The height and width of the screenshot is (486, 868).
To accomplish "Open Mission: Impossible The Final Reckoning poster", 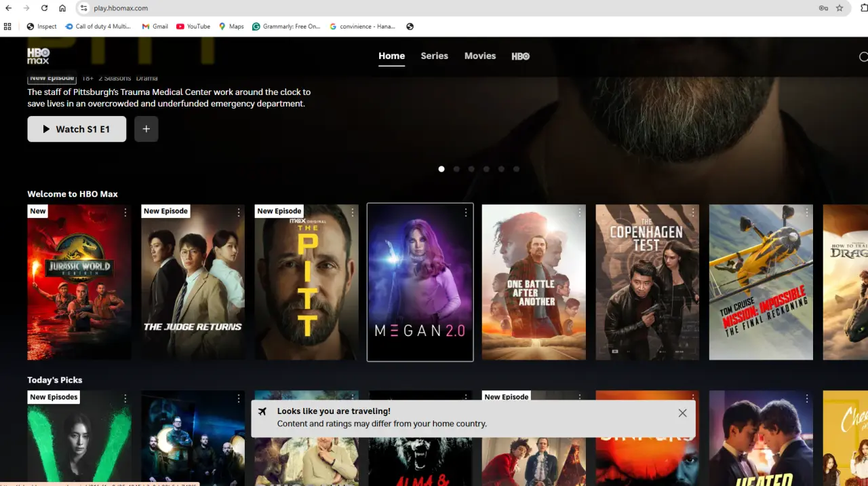I will [761, 282].
